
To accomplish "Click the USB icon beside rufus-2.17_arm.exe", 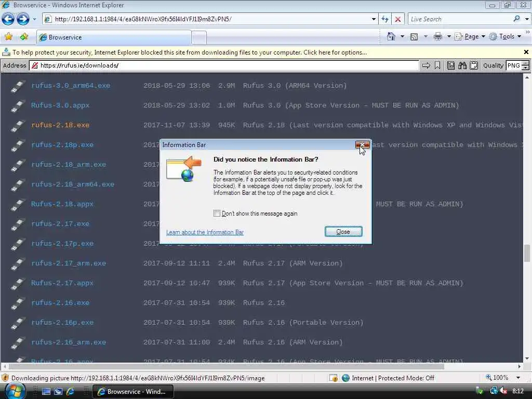I will click(18, 263).
